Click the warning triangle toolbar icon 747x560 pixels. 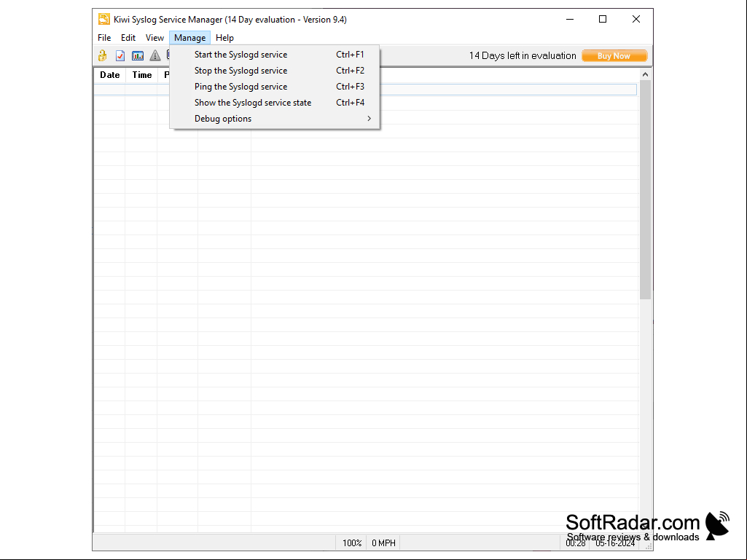155,56
